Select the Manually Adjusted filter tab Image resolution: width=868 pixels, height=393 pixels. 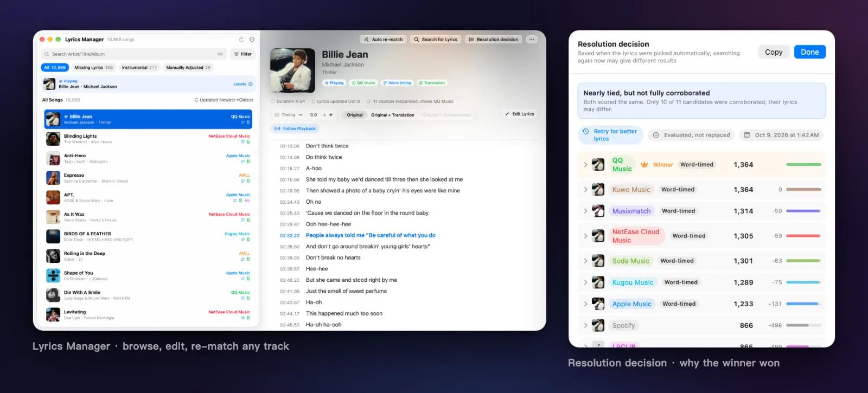pyautogui.click(x=188, y=68)
